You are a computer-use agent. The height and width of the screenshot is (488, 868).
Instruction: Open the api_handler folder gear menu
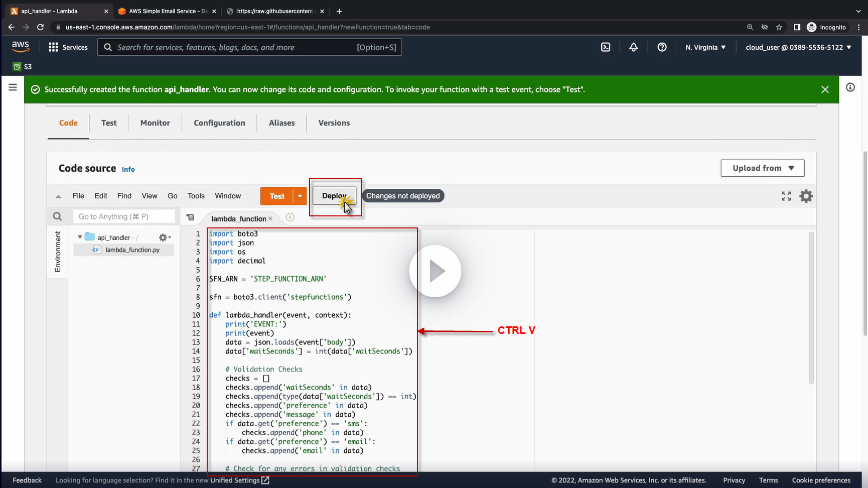click(x=164, y=237)
